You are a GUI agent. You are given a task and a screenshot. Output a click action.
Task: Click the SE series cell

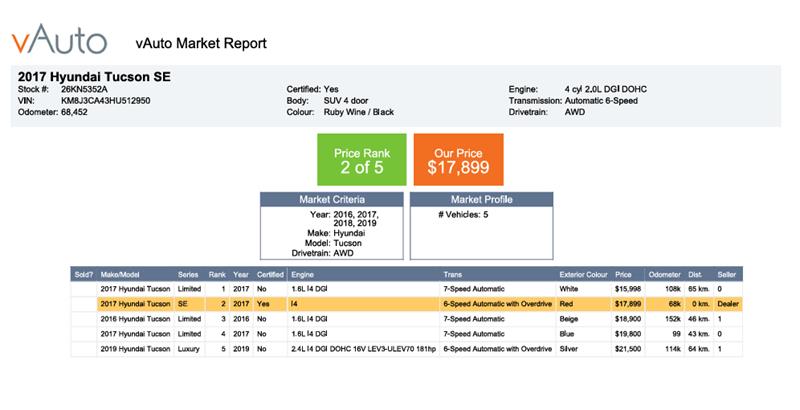coord(183,304)
